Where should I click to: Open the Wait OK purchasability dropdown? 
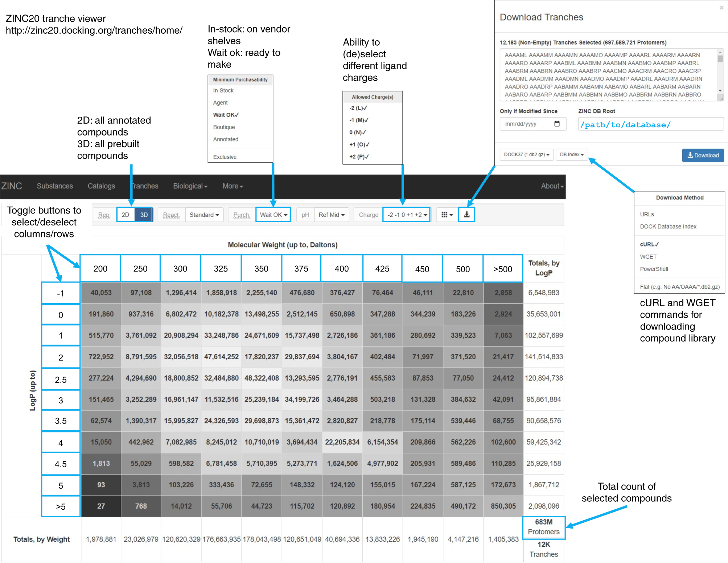pyautogui.click(x=273, y=215)
